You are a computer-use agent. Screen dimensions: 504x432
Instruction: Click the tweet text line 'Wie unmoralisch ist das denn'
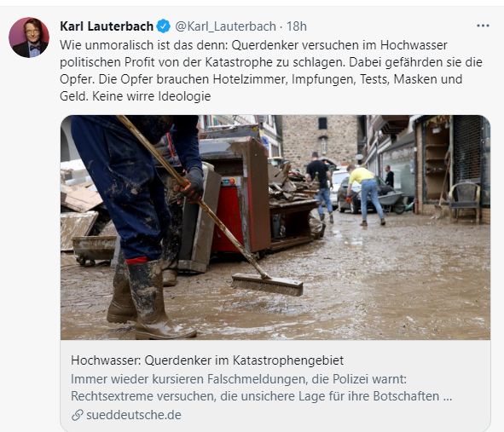pyautogui.click(x=253, y=45)
